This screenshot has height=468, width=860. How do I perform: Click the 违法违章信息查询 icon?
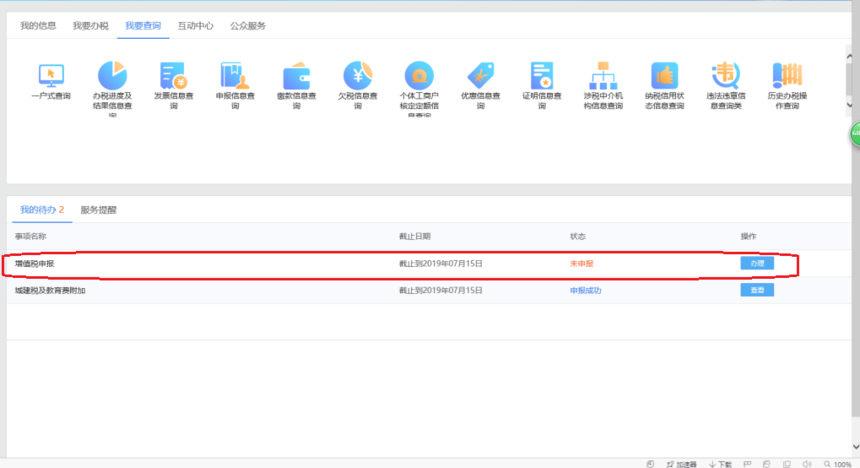[725, 76]
